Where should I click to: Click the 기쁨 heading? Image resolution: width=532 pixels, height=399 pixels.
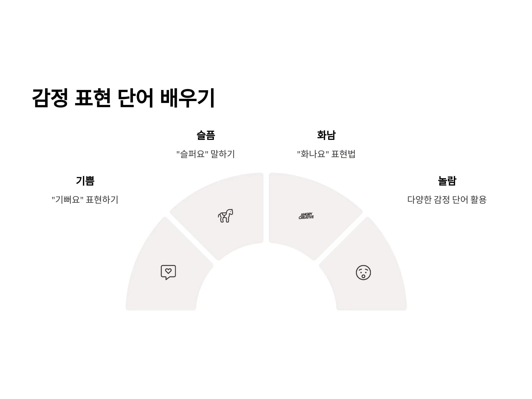tap(85, 181)
